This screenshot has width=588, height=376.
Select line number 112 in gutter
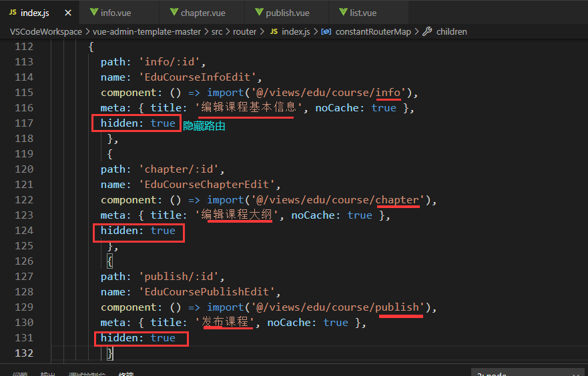tap(24, 47)
